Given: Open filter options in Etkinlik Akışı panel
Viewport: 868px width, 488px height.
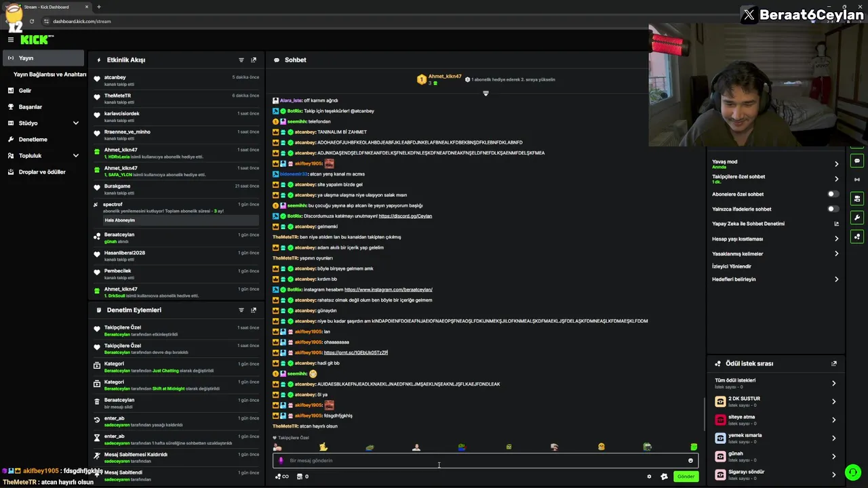Looking at the screenshot, I should click(241, 60).
